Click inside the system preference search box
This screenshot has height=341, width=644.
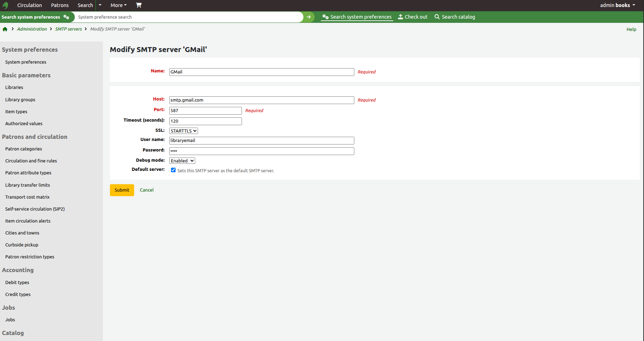tap(190, 17)
